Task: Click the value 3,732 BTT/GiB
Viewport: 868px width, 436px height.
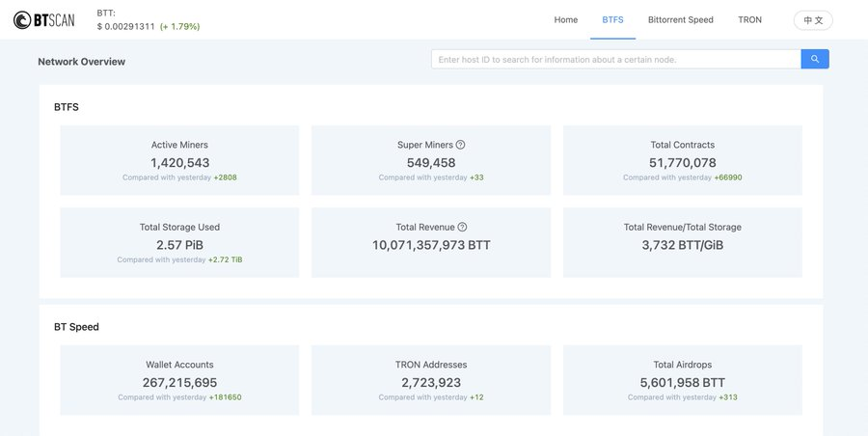Action: coord(683,245)
